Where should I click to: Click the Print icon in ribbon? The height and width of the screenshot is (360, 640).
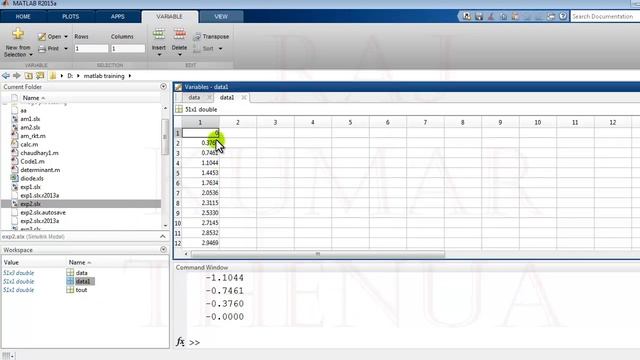click(42, 49)
